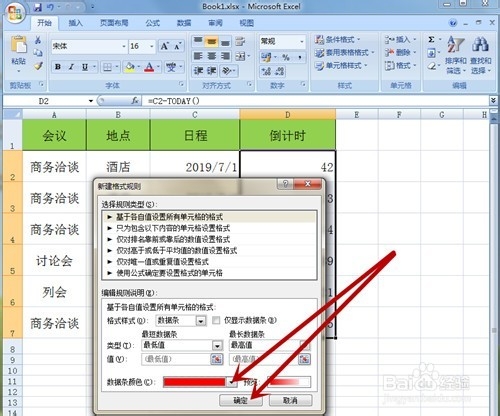
Task: Select the Format Painter brush
Action: 38,66
